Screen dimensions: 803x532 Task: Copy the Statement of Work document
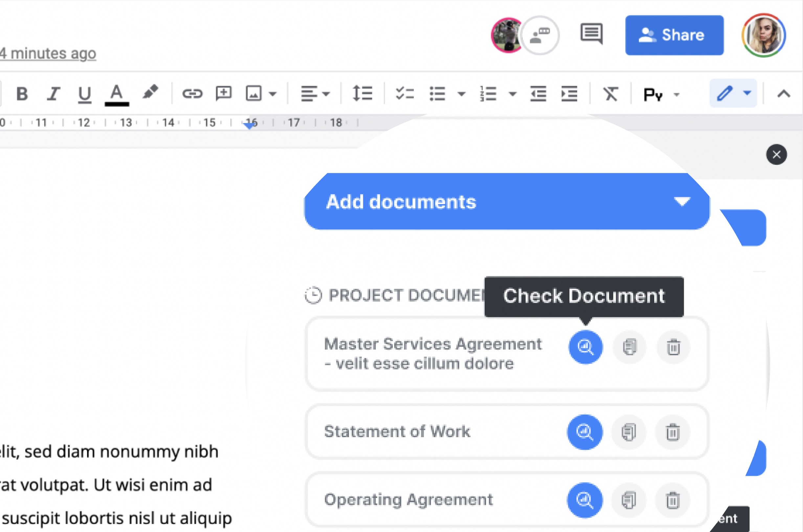[x=629, y=432]
